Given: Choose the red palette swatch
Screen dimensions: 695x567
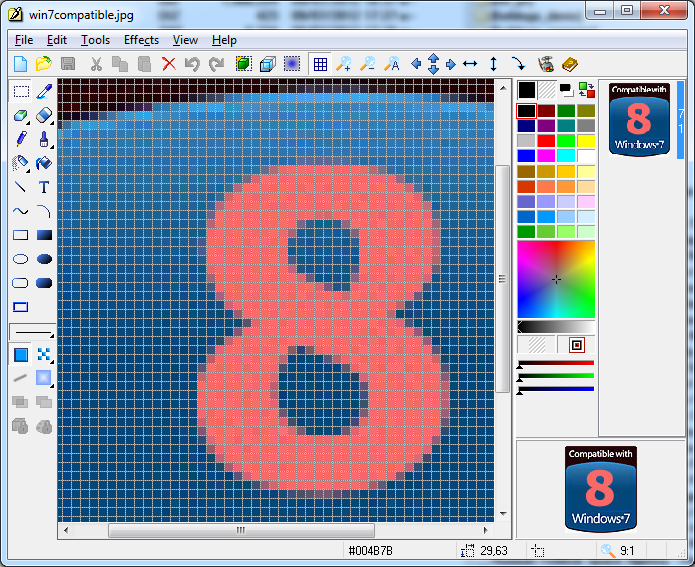Looking at the screenshot, I should click(546, 141).
